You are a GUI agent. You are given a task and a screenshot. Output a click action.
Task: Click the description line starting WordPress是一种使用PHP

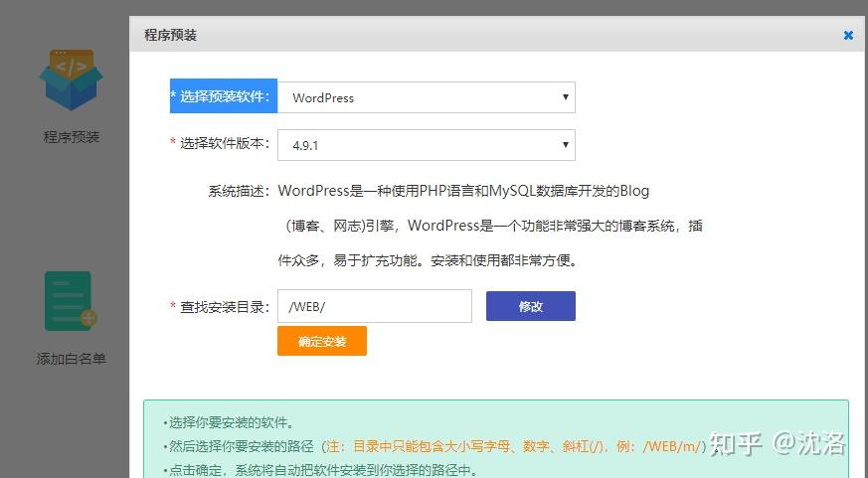pos(463,191)
